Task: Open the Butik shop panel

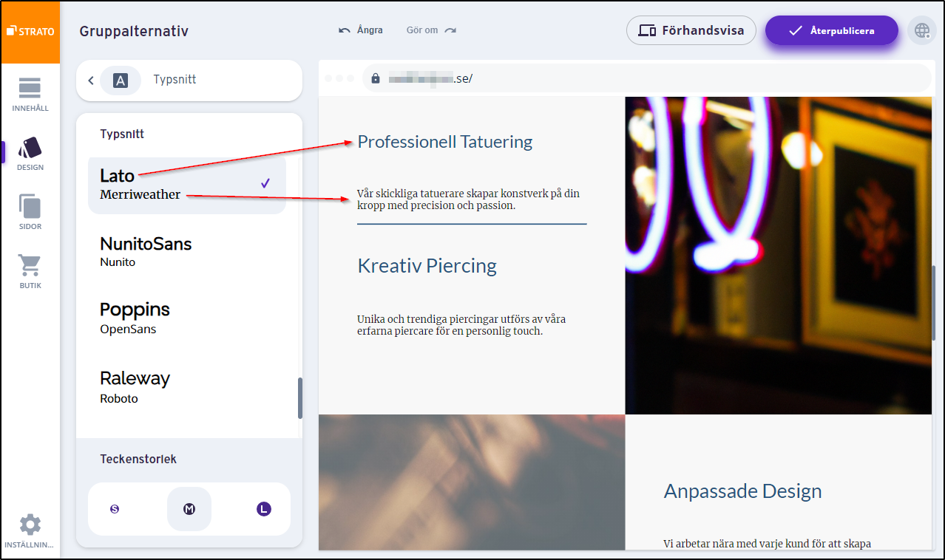Action: (30, 271)
